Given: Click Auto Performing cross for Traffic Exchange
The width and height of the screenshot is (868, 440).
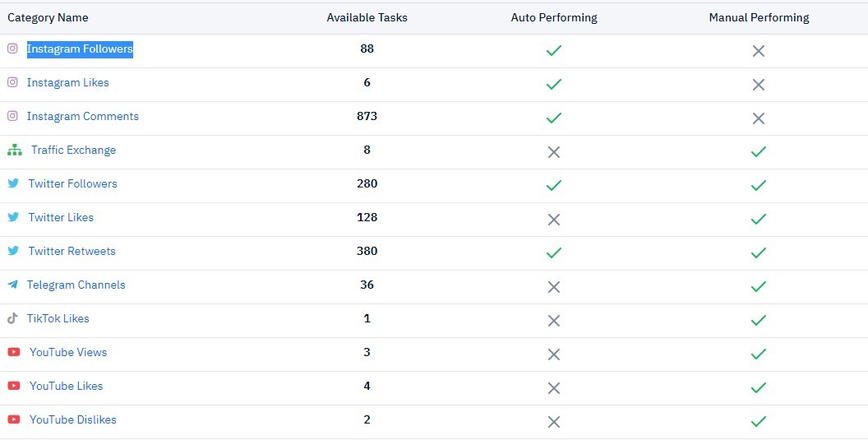Looking at the screenshot, I should pyautogui.click(x=553, y=152).
